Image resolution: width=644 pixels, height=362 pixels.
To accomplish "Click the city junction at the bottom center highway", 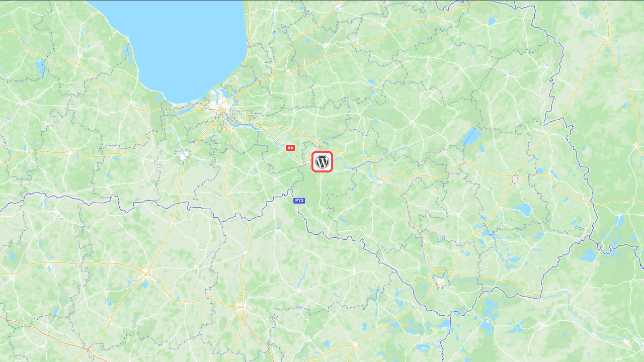I will 239,305.
